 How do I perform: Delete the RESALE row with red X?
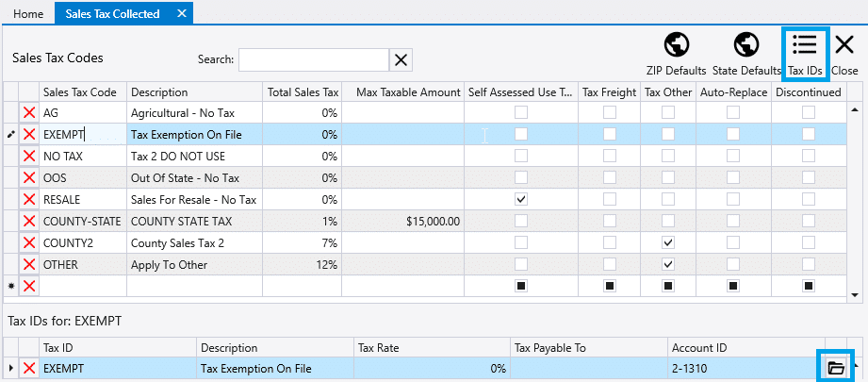tap(29, 200)
